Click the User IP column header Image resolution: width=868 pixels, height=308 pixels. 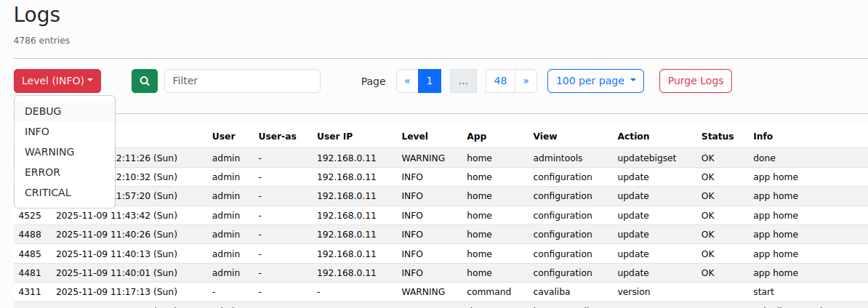tap(334, 136)
